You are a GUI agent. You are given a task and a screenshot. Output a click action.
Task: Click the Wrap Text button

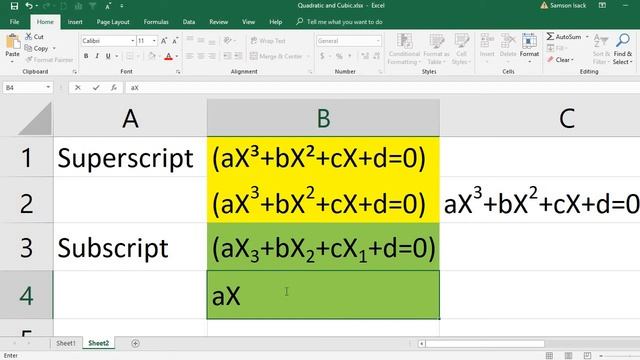click(x=268, y=41)
